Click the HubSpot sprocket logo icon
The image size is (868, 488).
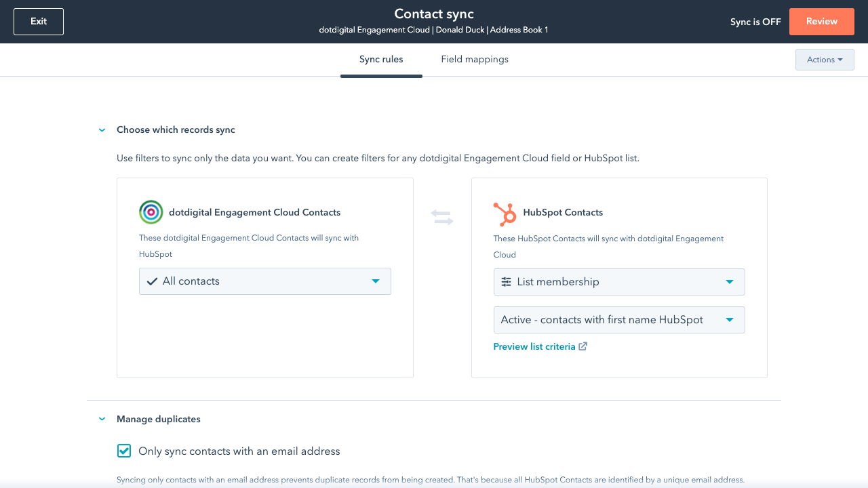coord(505,213)
